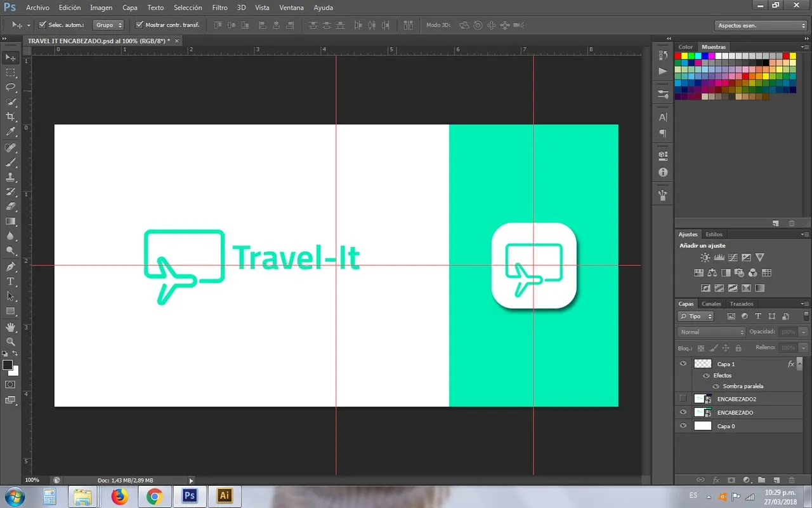Hide the Efectos of Capa 1

(706, 375)
